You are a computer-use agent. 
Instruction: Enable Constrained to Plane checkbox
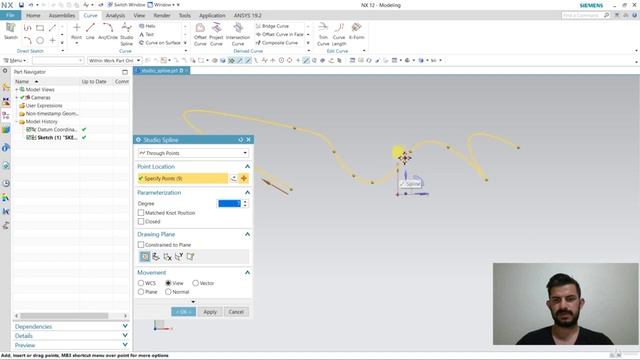tap(141, 244)
